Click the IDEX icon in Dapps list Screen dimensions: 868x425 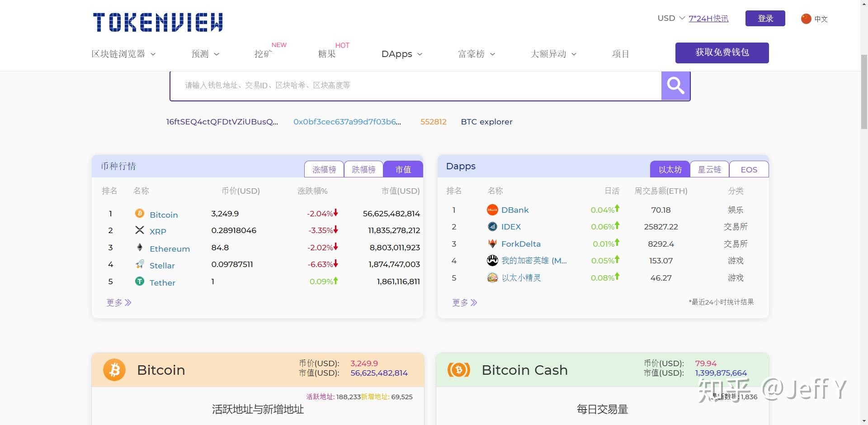pos(492,226)
